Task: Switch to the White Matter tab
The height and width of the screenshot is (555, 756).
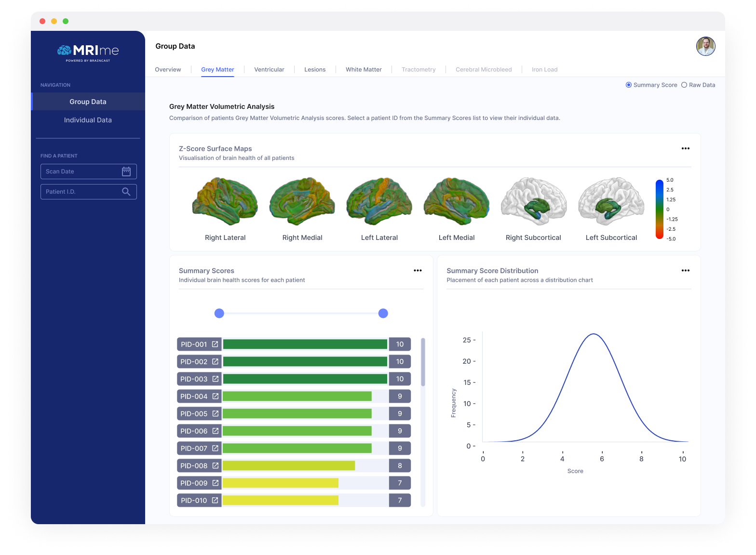Action: tap(364, 70)
